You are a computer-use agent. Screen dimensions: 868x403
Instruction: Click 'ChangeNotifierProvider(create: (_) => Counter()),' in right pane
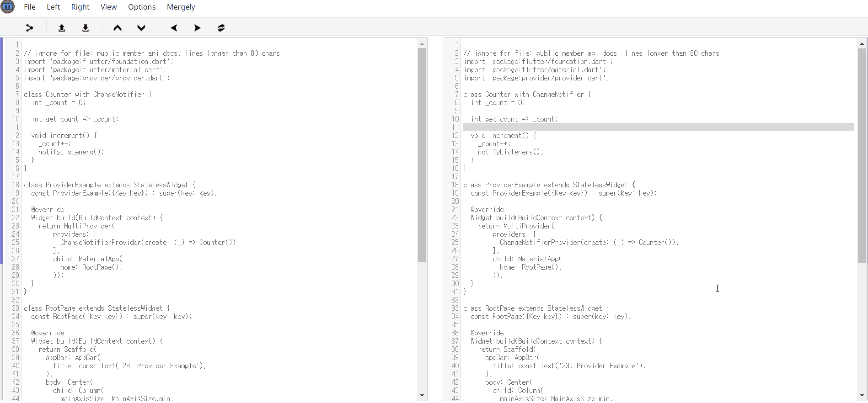click(x=589, y=242)
